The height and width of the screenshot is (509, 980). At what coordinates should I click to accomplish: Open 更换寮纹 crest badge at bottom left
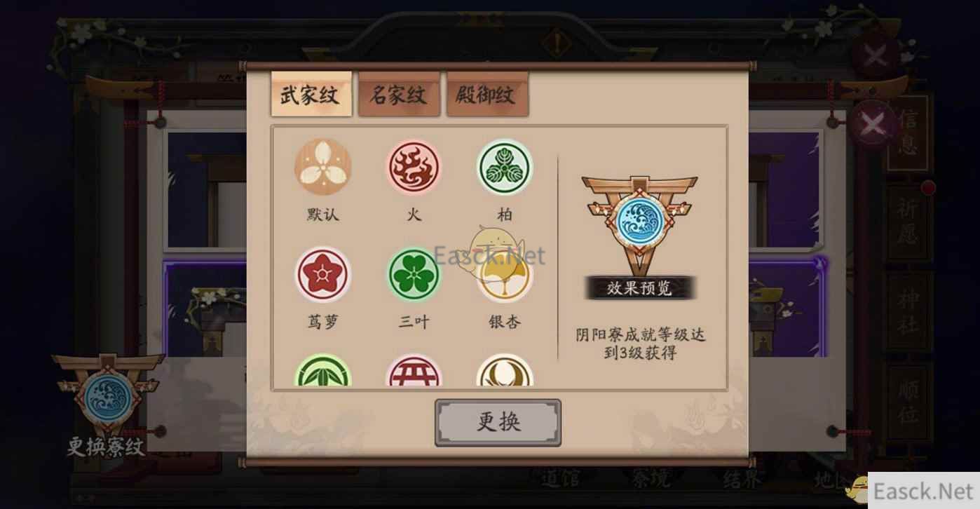[107, 406]
